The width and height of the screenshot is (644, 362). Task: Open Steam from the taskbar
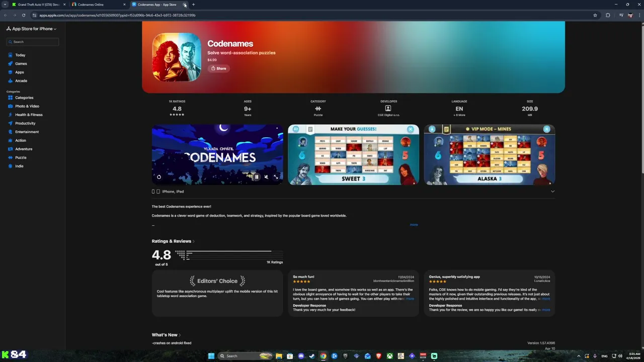pyautogui.click(x=312, y=356)
